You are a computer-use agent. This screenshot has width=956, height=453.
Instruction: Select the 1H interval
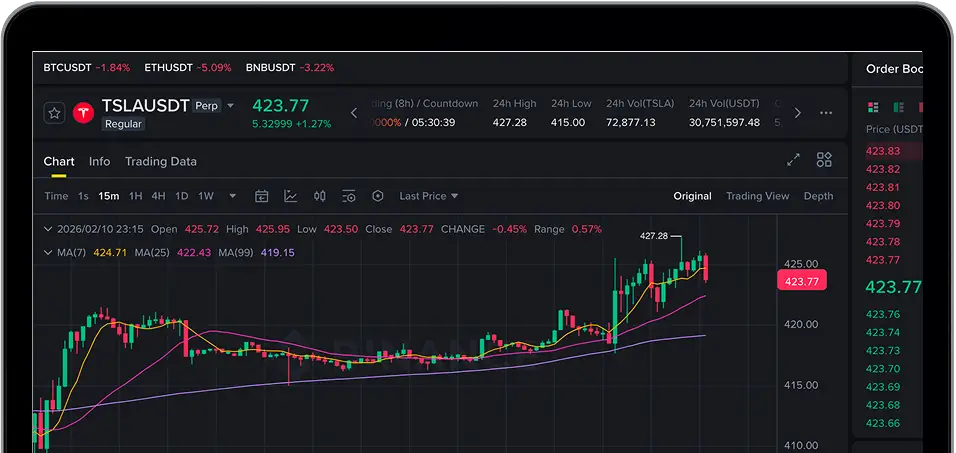135,196
